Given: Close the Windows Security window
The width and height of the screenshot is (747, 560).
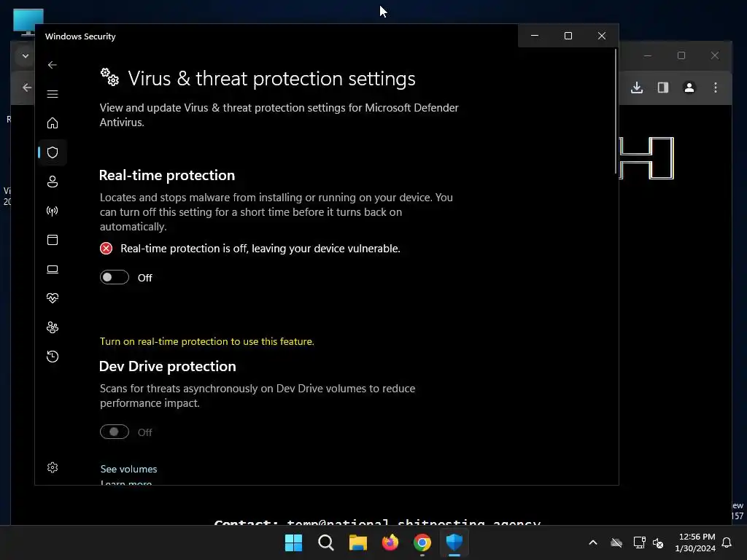Looking at the screenshot, I should [602, 36].
